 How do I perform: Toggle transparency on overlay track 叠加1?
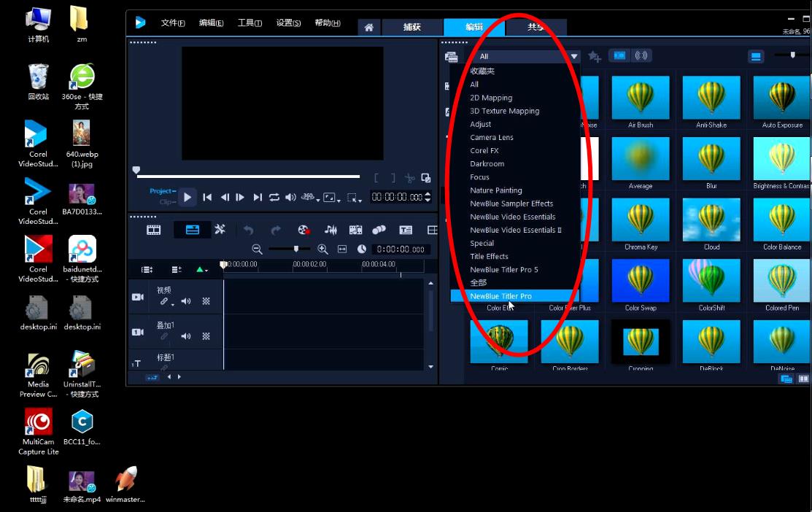206,336
